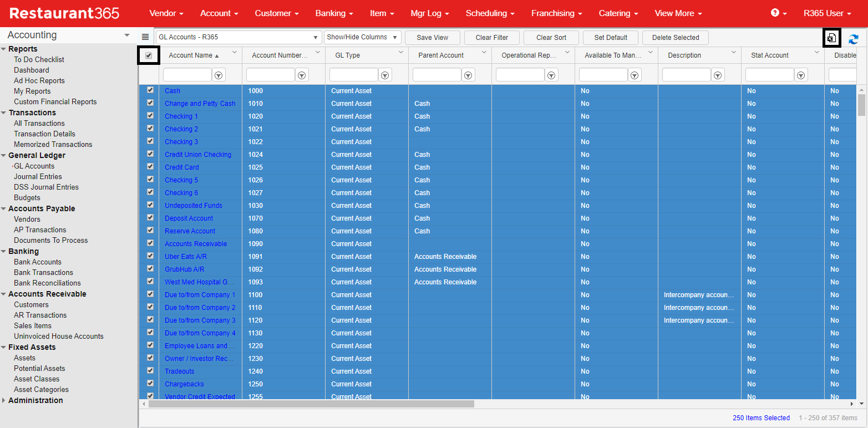Click filter icon under Account Name column

pos(219,75)
